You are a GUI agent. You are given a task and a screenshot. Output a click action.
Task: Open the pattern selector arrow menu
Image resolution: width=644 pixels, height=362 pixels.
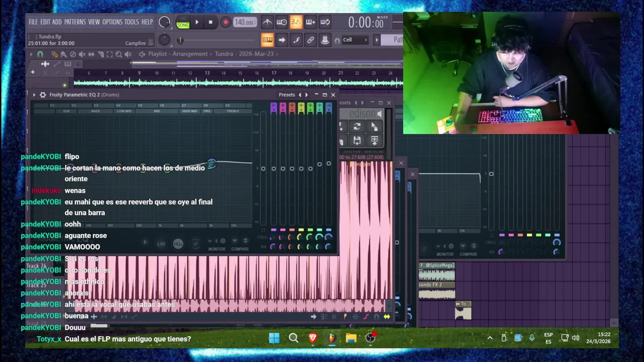coord(376,40)
